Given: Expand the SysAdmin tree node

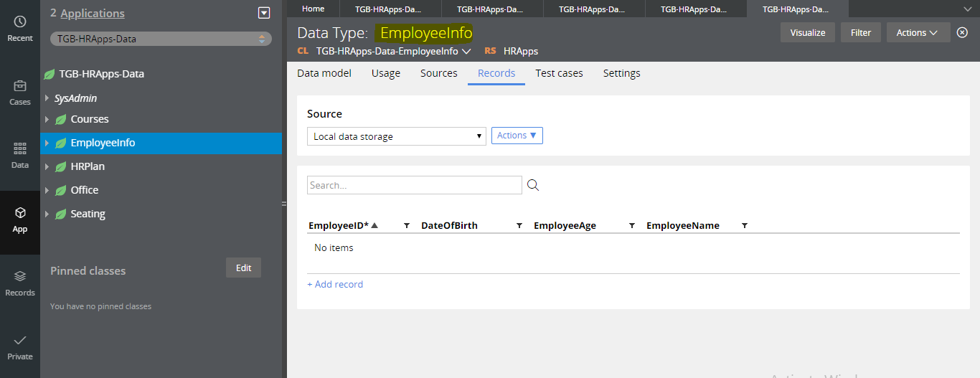Looking at the screenshot, I should click(47, 98).
